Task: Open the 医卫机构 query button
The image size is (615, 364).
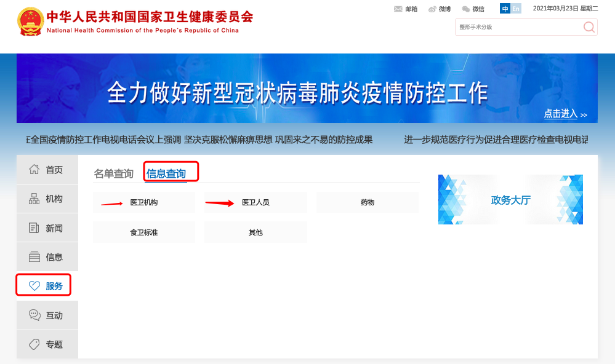Action: click(x=143, y=202)
